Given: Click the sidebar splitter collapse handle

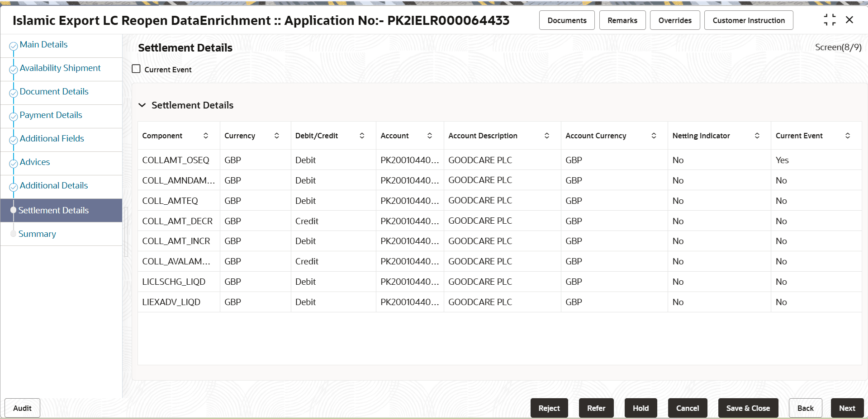Looking at the screenshot, I should (126, 232).
